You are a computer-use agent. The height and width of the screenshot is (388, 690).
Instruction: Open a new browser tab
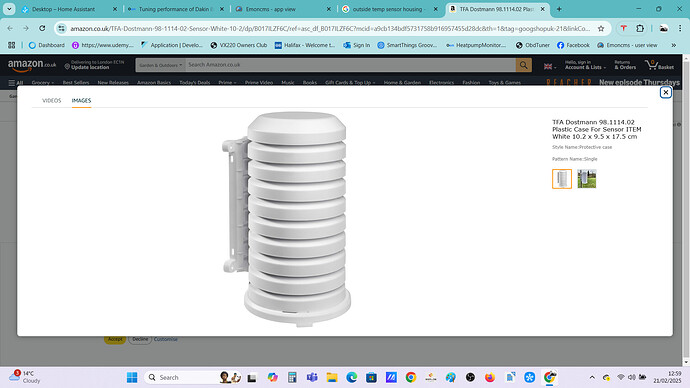[x=559, y=9]
